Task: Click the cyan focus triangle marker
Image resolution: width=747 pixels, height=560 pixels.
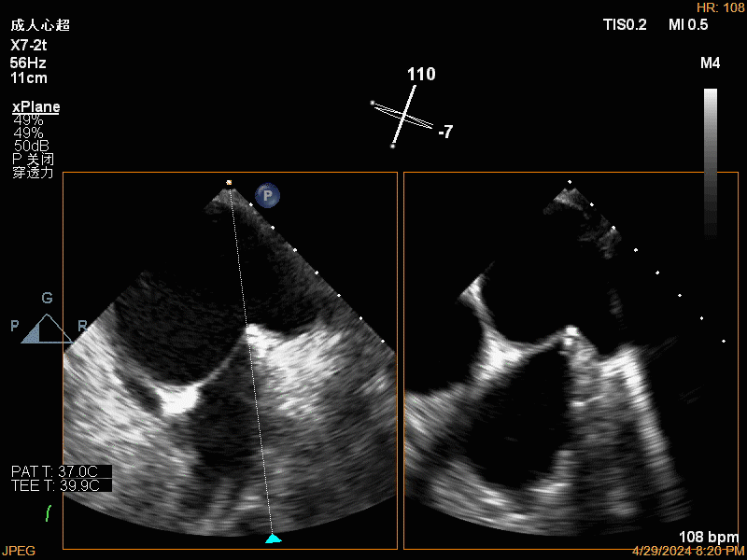Action: pyautogui.click(x=273, y=539)
